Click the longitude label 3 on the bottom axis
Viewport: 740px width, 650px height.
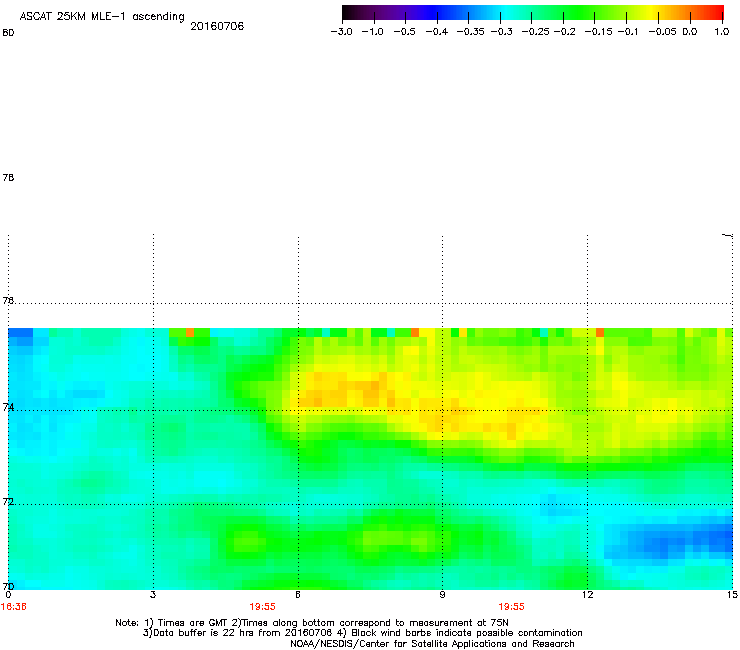[153, 595]
